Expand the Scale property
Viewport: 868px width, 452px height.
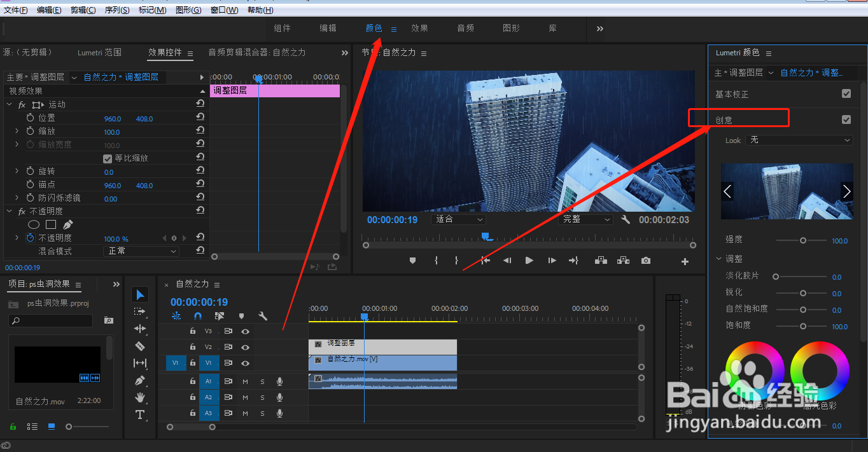[17, 131]
